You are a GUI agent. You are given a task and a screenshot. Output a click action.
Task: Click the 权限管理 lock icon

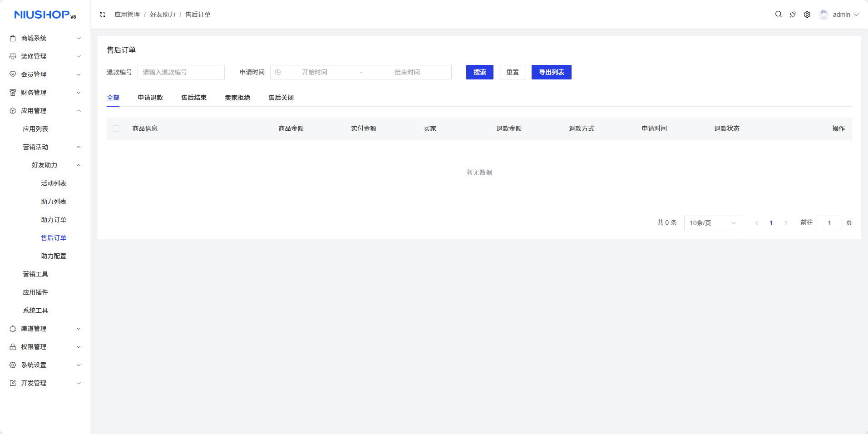(x=13, y=347)
